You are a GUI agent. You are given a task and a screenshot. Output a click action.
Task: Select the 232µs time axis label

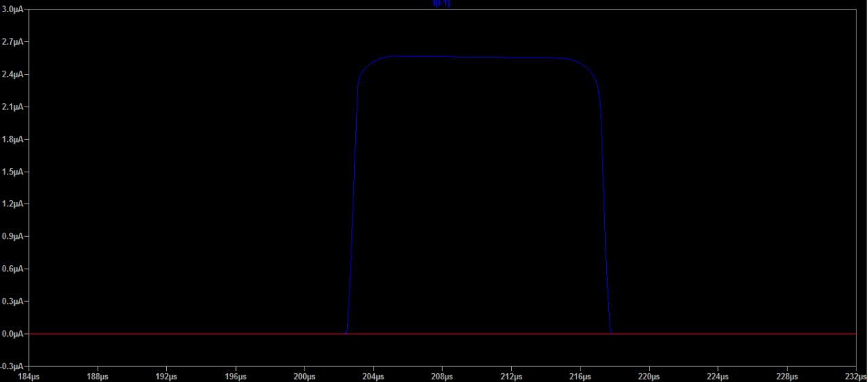point(855,377)
